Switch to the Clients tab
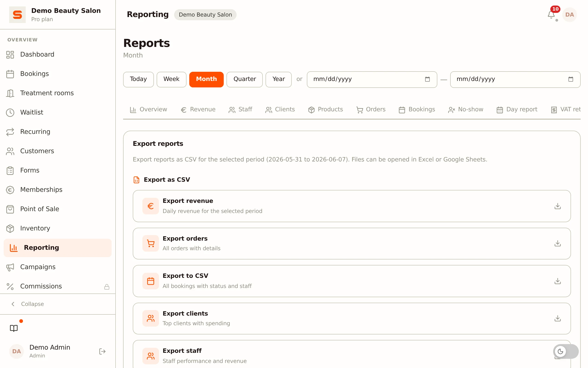 [280, 109]
